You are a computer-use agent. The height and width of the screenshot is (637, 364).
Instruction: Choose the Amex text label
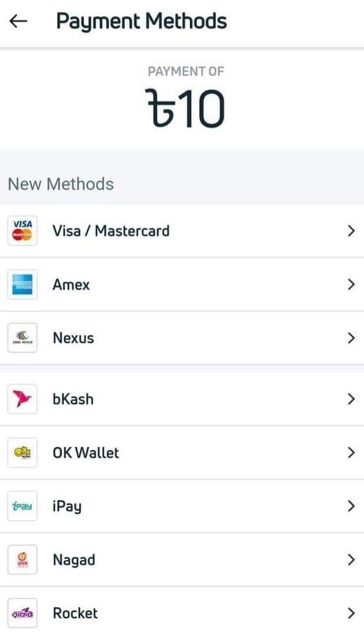point(71,284)
